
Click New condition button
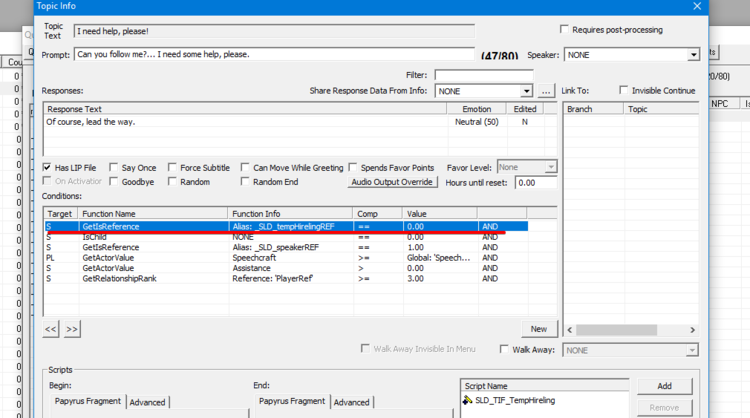[x=539, y=329]
